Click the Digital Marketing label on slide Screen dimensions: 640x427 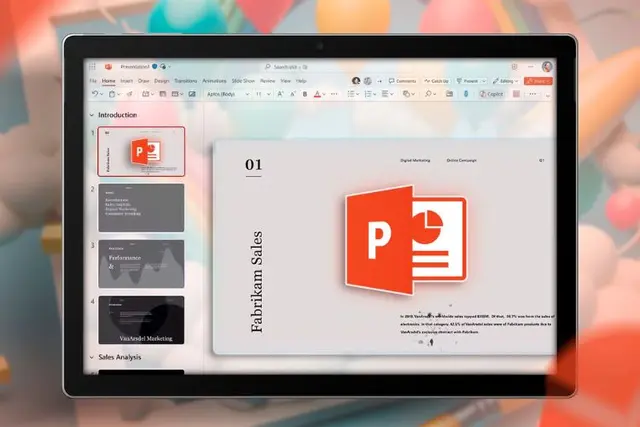(x=415, y=160)
